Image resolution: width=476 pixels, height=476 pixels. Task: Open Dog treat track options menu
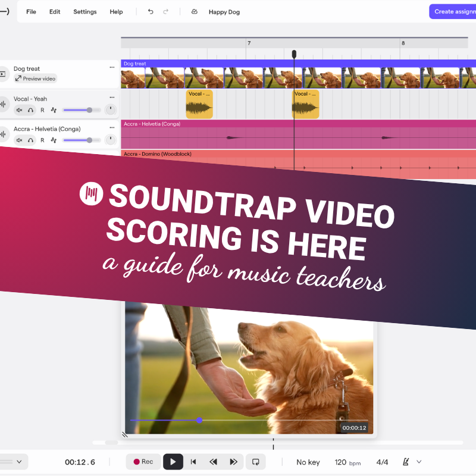pyautogui.click(x=112, y=67)
